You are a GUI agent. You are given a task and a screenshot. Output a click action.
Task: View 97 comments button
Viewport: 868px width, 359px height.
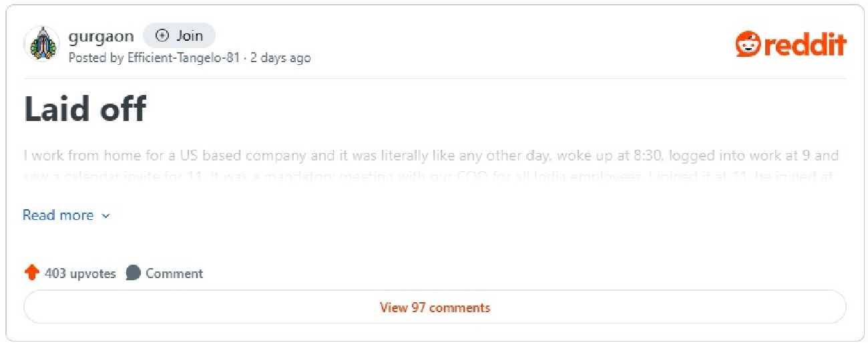[x=435, y=308]
